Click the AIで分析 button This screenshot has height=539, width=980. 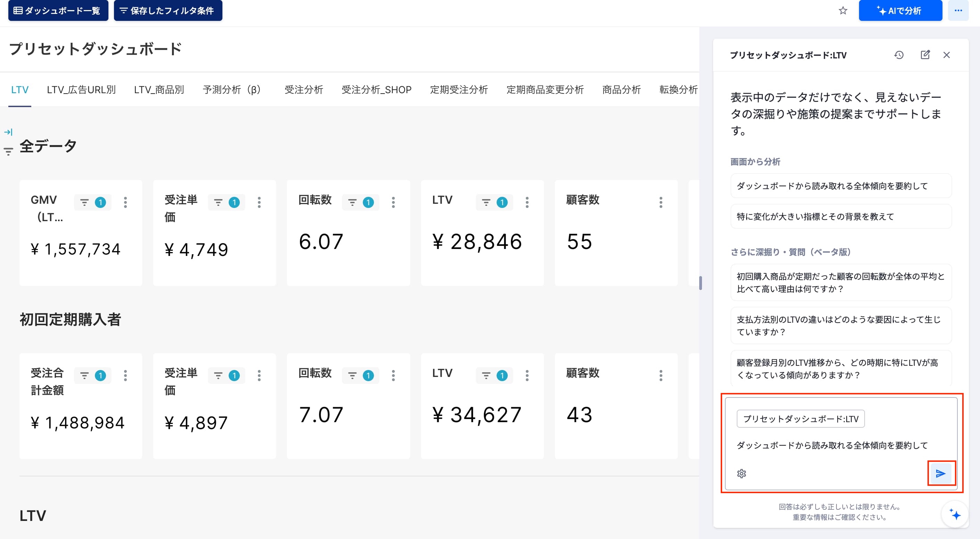pos(900,10)
